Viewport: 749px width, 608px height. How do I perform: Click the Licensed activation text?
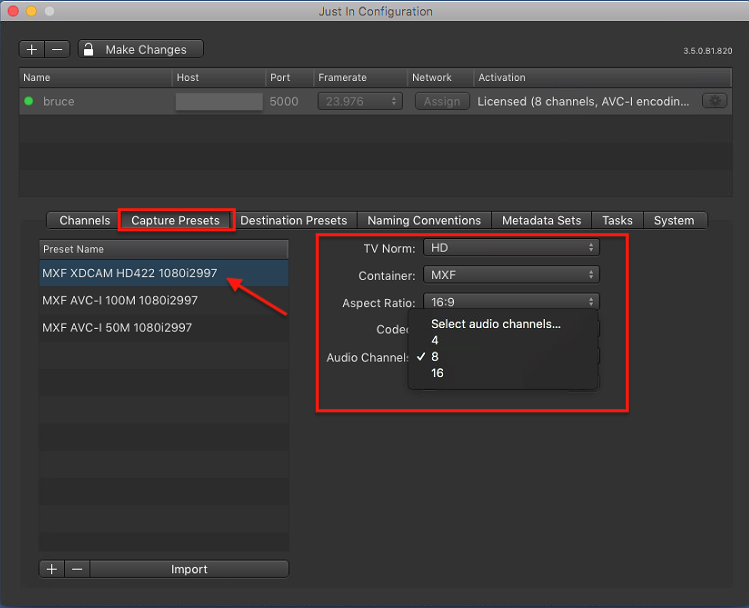pos(583,101)
